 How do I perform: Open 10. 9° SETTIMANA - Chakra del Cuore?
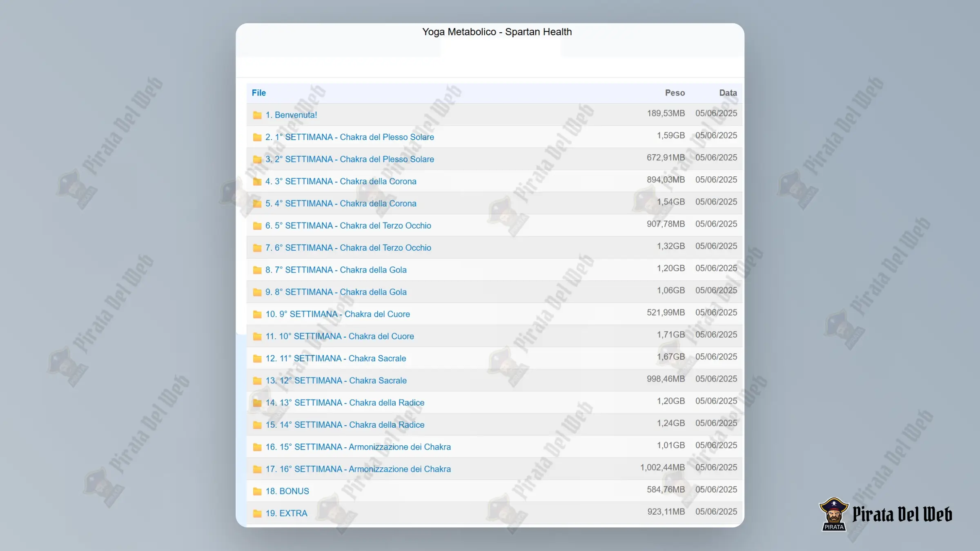(x=338, y=314)
